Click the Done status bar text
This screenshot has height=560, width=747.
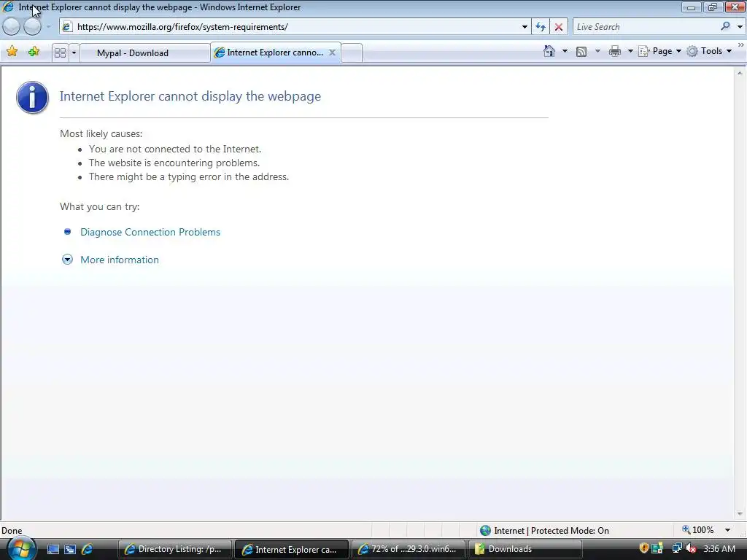coord(12,531)
